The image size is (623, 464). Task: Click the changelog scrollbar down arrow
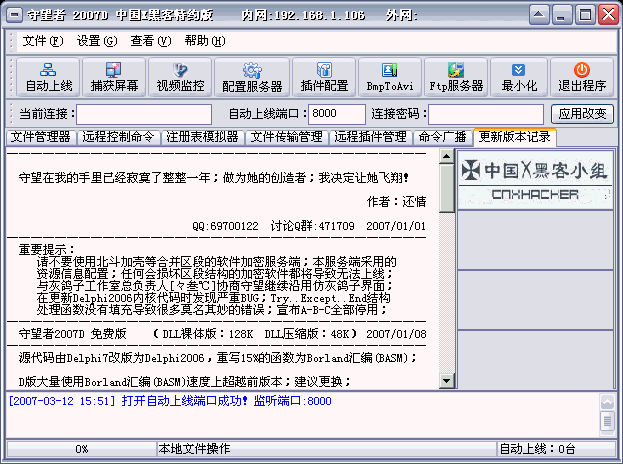447,381
